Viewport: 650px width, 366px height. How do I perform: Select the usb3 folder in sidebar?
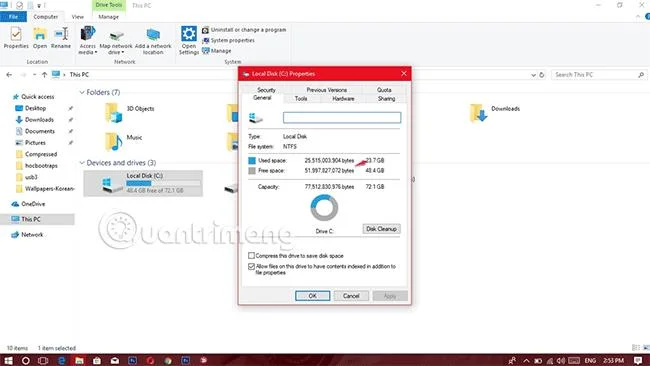pos(27,177)
